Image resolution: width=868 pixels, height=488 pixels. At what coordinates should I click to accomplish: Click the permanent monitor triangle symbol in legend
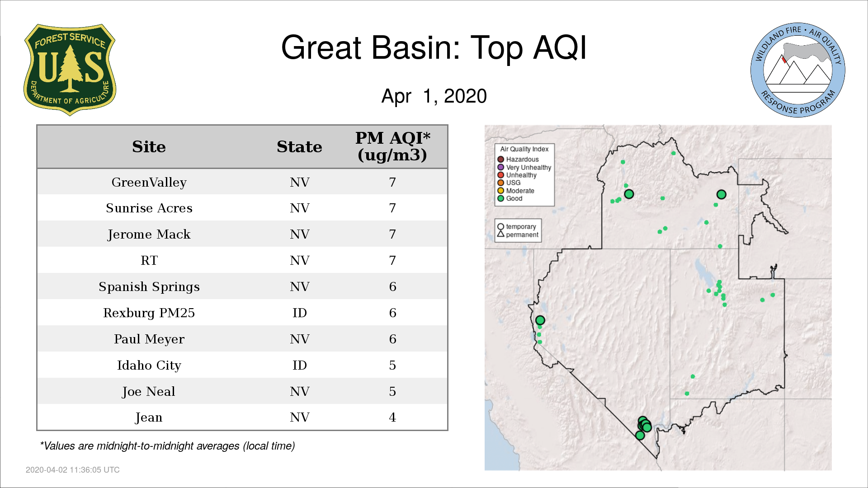(x=500, y=234)
